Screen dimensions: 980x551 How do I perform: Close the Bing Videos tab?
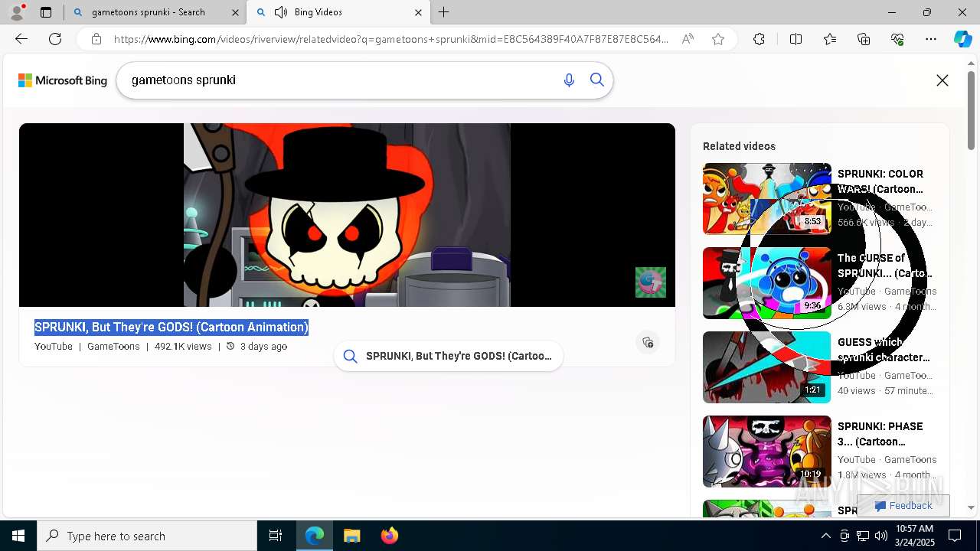(418, 12)
